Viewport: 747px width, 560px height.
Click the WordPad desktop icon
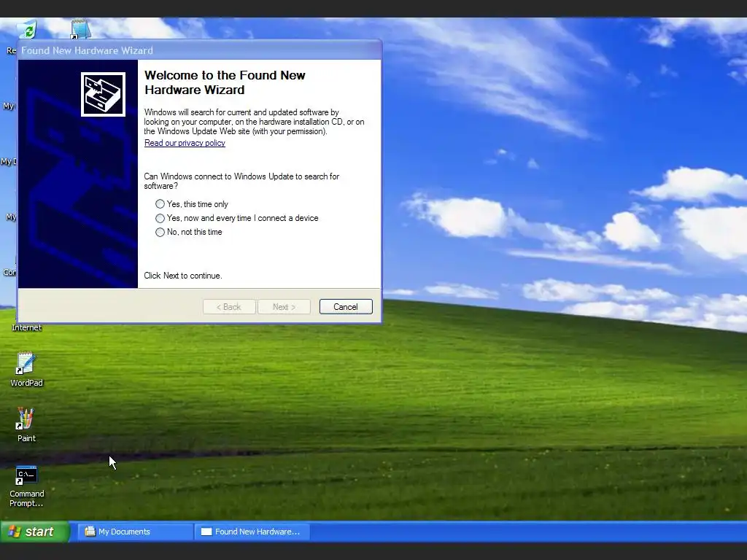click(x=26, y=370)
